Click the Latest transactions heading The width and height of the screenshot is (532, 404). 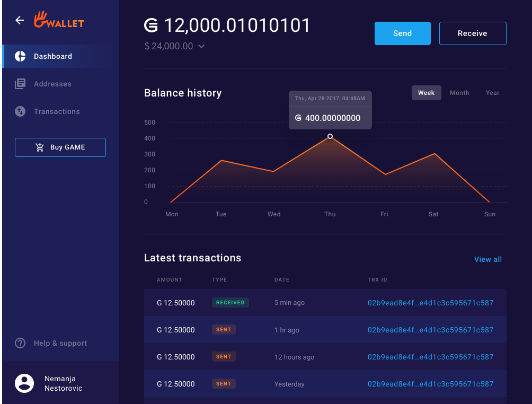(x=193, y=258)
